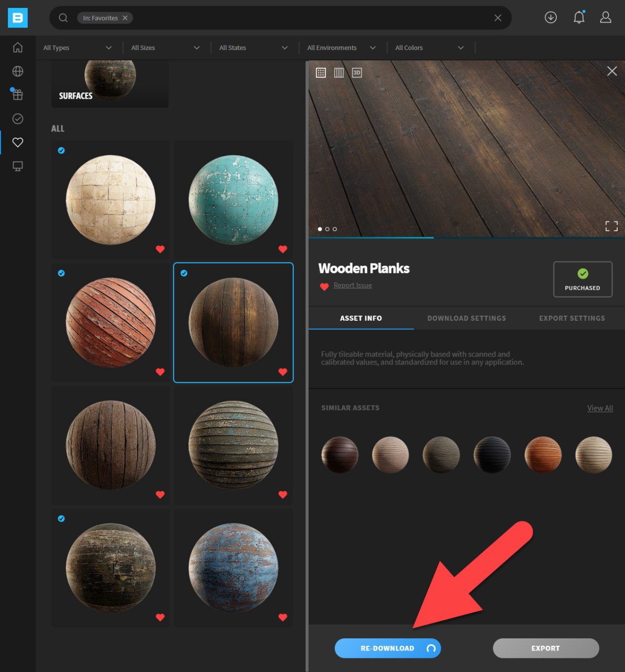Unfavorite Wooden Planks heart beside Report Issue
The height and width of the screenshot is (672, 625).
coord(324,287)
